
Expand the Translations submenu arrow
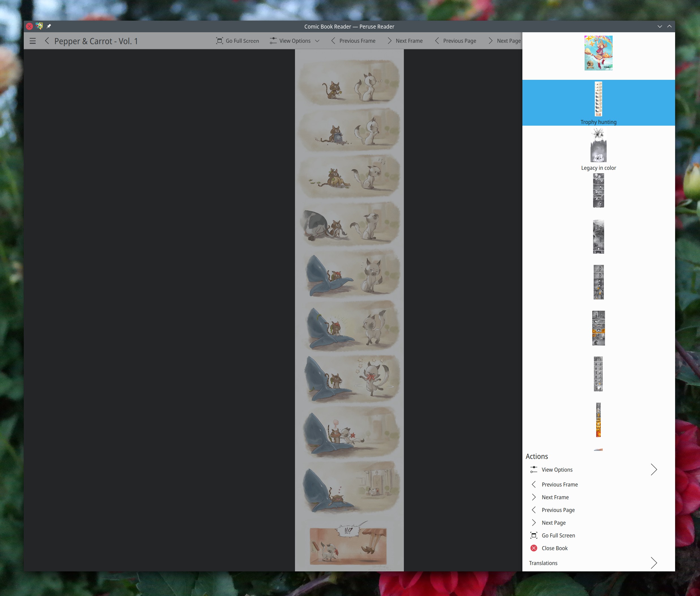click(654, 562)
